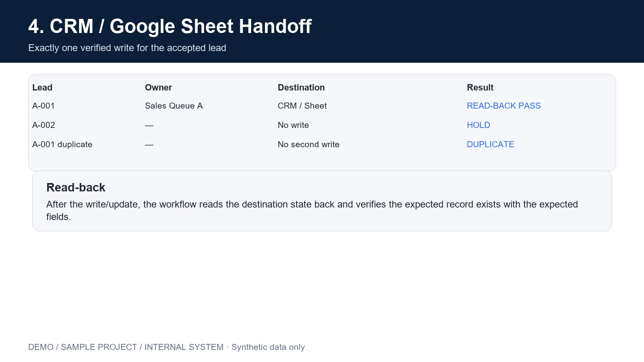Click the subtitle about one verified write

(x=127, y=48)
